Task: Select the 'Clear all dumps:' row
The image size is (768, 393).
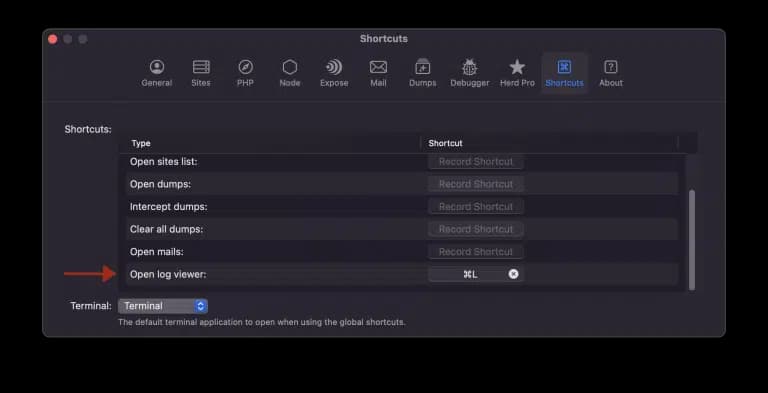Action: tap(402, 229)
